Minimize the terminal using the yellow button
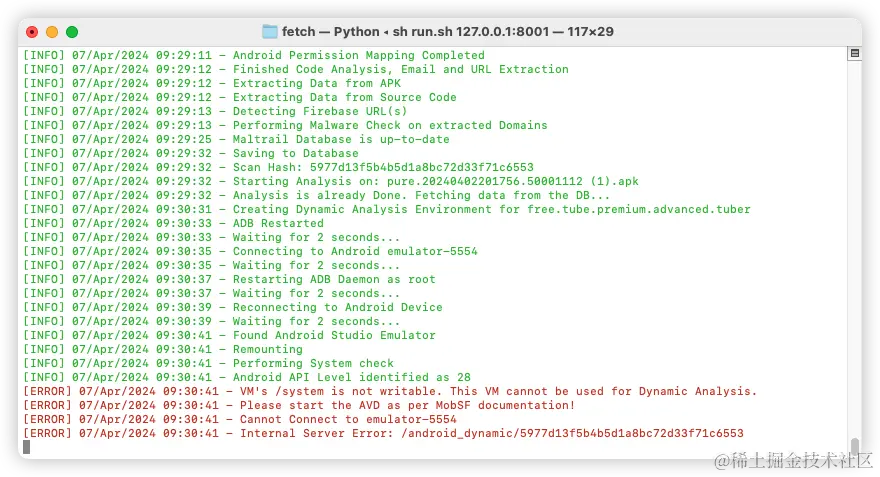This screenshot has height=477, width=880. tap(52, 32)
